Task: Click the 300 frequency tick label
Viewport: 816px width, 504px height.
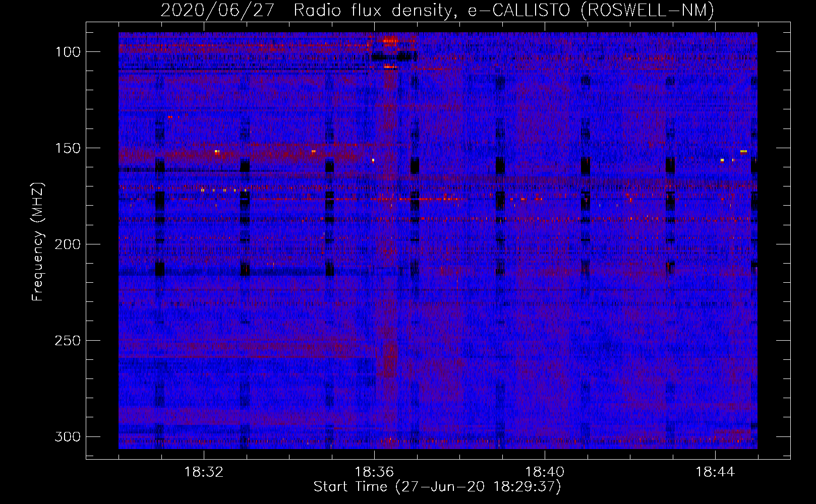Action: (x=68, y=436)
